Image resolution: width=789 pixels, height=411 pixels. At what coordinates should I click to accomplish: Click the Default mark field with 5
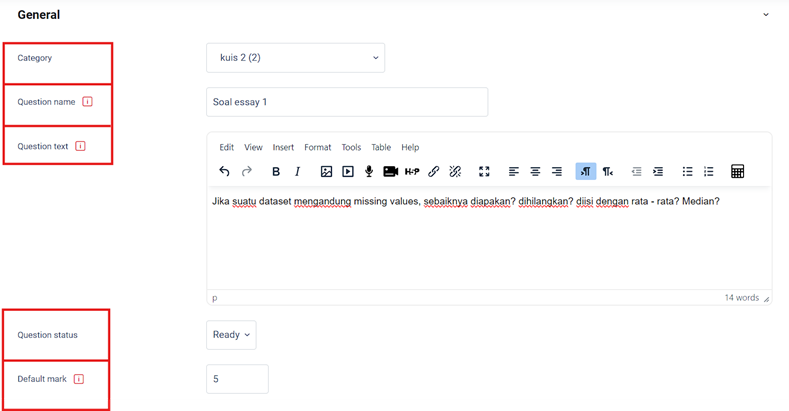pos(237,379)
